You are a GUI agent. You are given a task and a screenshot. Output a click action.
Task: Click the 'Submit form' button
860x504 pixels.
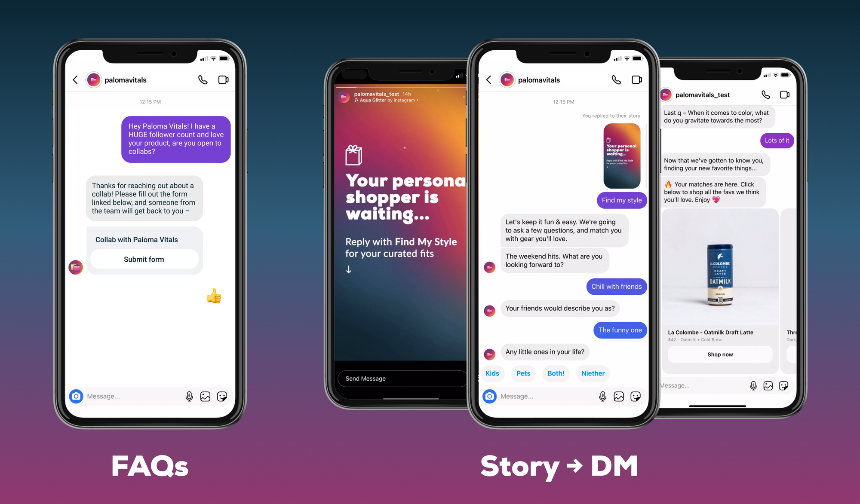point(144,259)
